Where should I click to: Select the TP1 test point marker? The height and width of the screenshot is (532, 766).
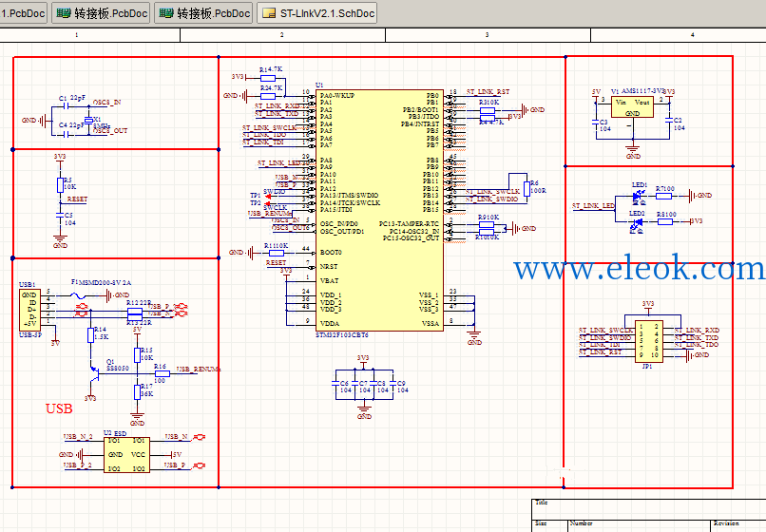click(x=267, y=197)
